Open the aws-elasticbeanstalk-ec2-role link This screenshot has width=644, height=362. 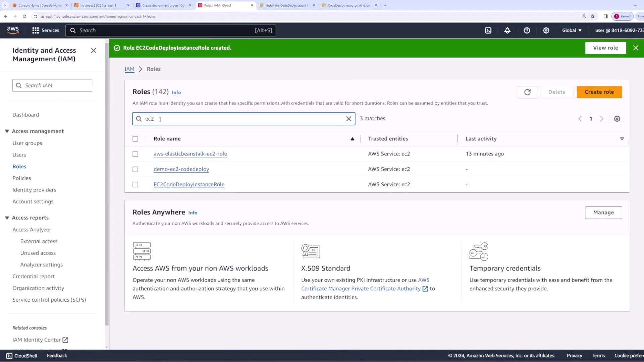click(x=190, y=154)
